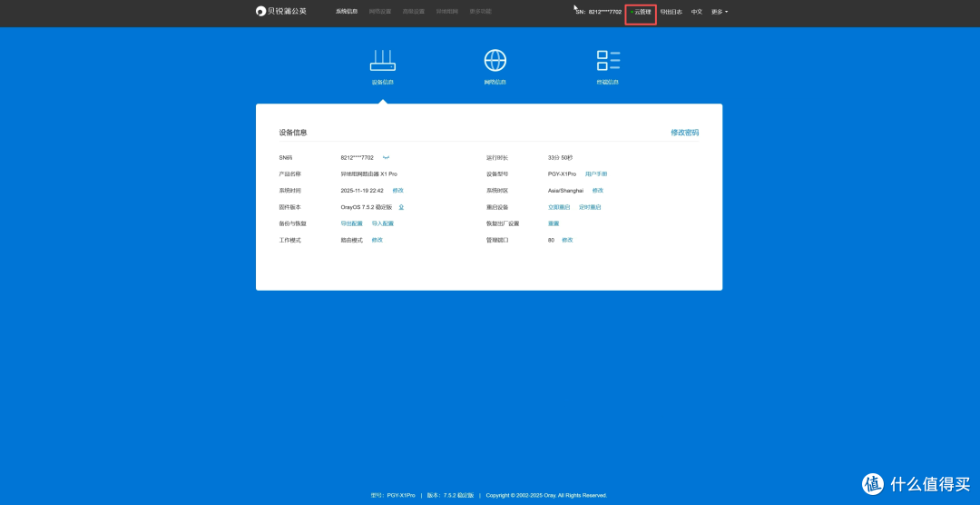Open 高级设置 in the top navigation
This screenshot has height=505, width=980.
pyautogui.click(x=413, y=12)
